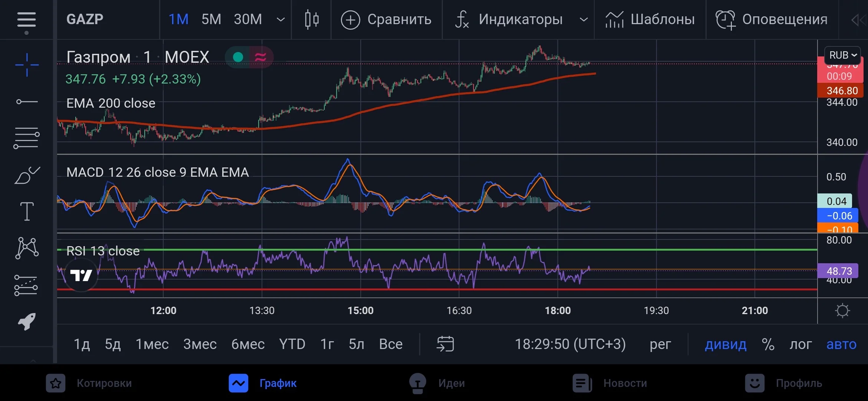Click the Газпром 1 MOEX chart title
The height and width of the screenshot is (401, 868).
coord(138,57)
